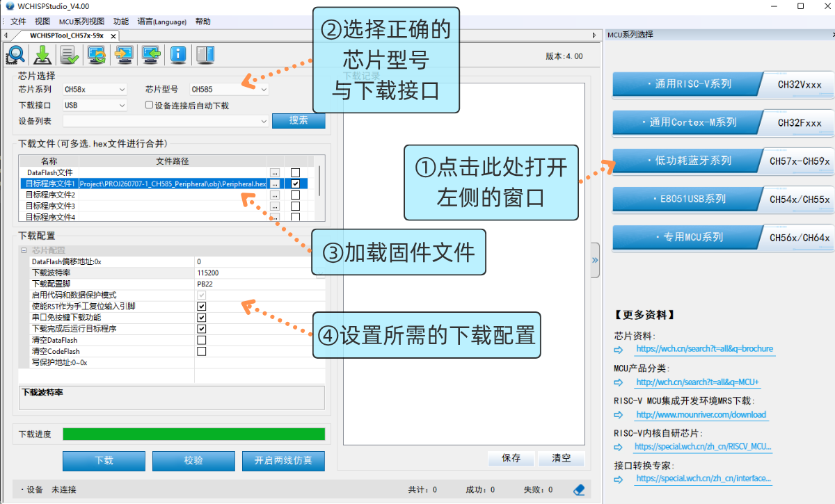Close the WCHISPTool_CH57x-59x tab with its X
Screen dimensions: 835x504
click(x=113, y=35)
